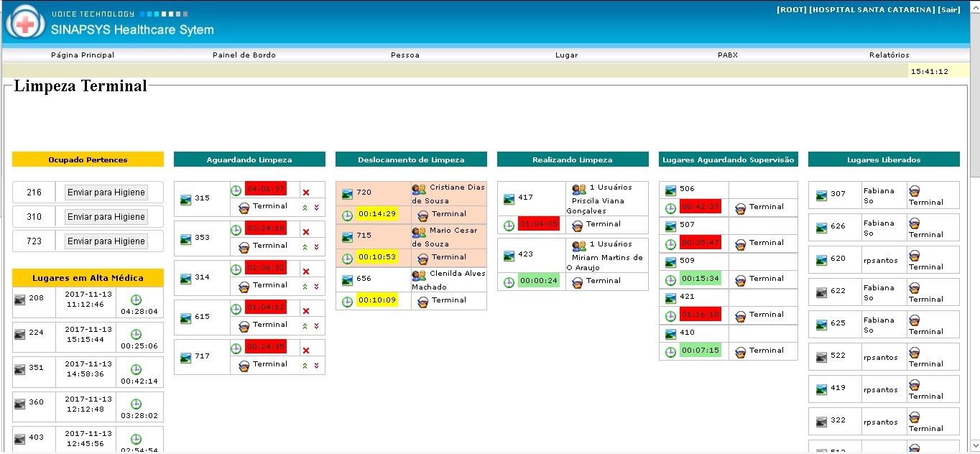Click the Sair logout link
Screen dimensions: 980x454
pyautogui.click(x=948, y=10)
